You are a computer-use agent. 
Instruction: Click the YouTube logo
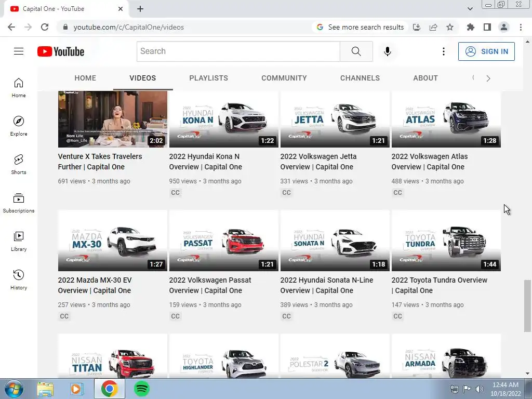61,51
